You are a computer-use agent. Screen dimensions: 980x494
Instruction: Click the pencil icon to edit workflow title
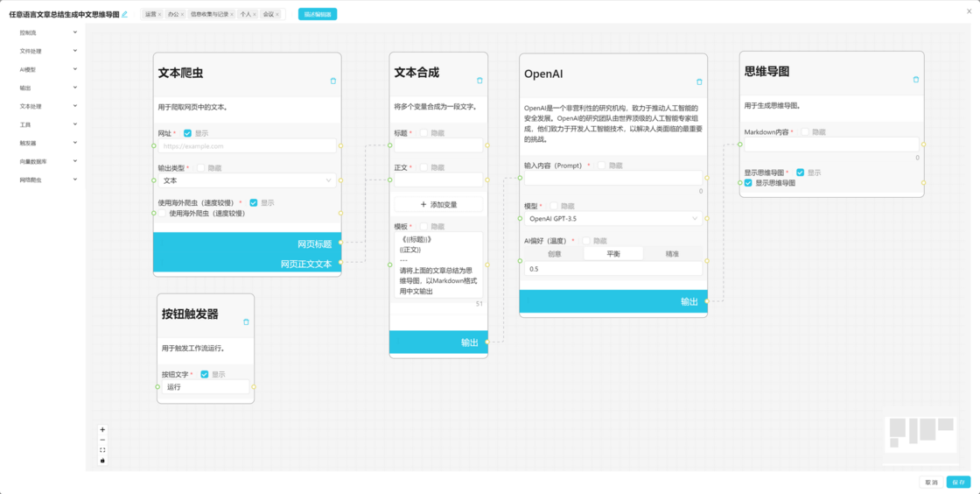click(x=125, y=14)
